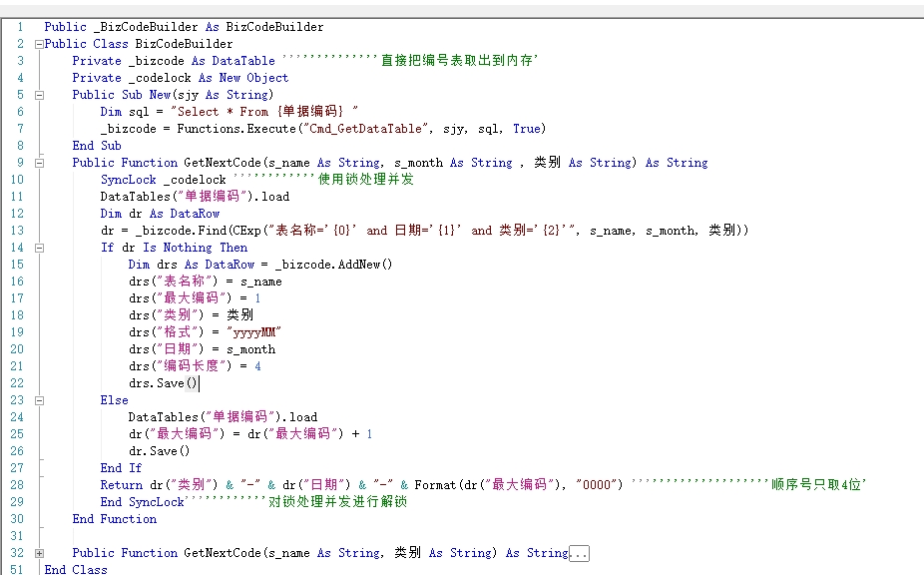
Task: Expand the folded GetNextCode function at line 32
Action: [x=39, y=553]
